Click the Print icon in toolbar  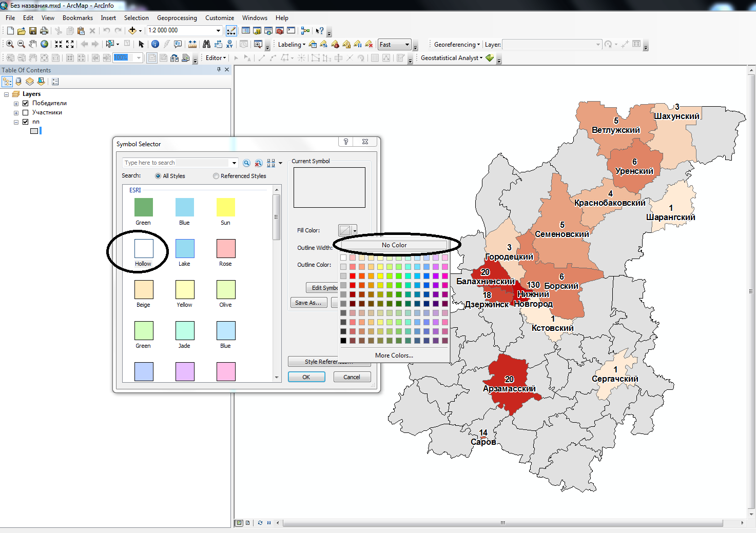(x=44, y=31)
